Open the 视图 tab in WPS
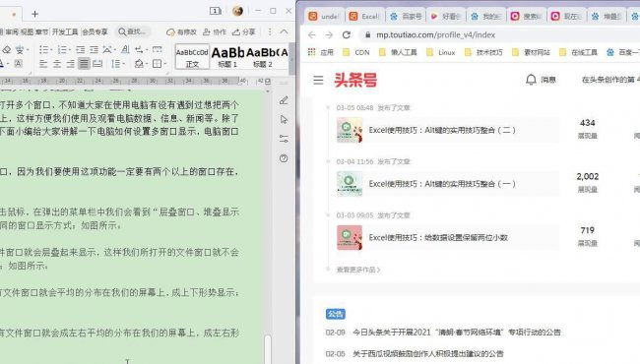 click(x=27, y=31)
